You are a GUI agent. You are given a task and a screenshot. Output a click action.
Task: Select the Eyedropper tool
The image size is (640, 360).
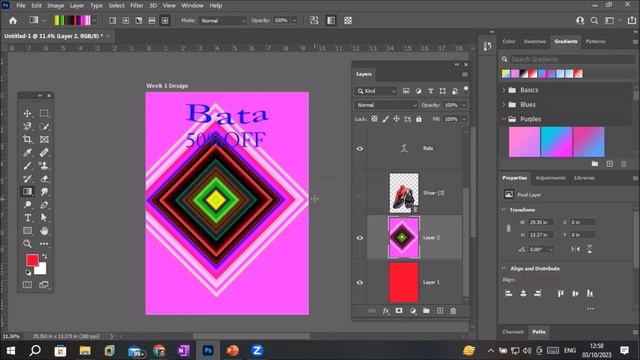[x=27, y=153]
